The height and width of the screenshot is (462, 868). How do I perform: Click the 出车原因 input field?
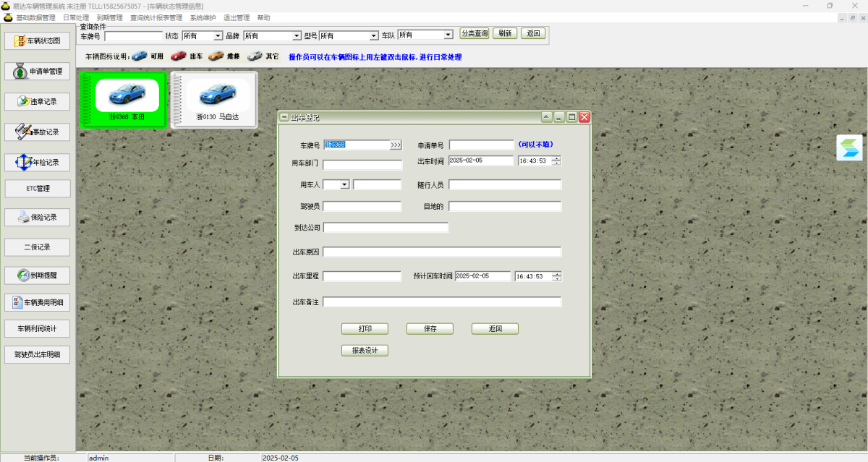pos(442,252)
